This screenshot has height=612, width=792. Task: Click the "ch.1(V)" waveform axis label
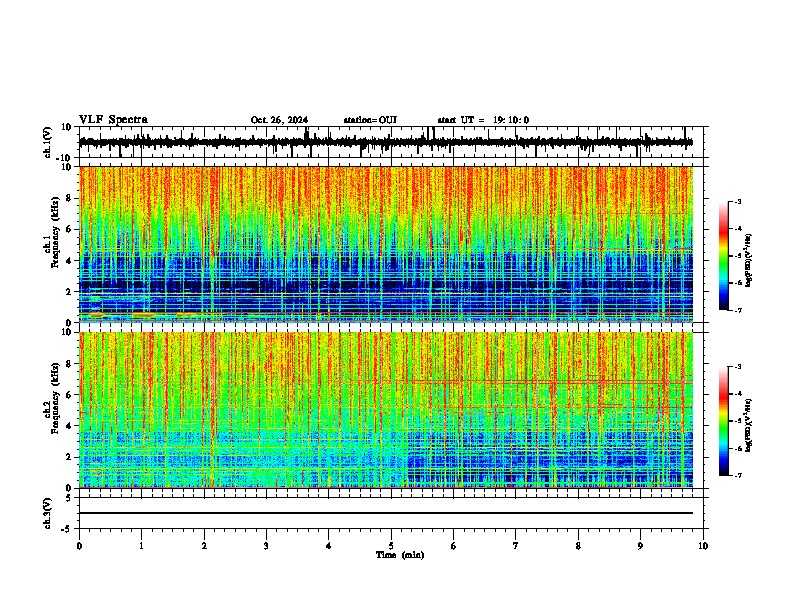coord(48,142)
